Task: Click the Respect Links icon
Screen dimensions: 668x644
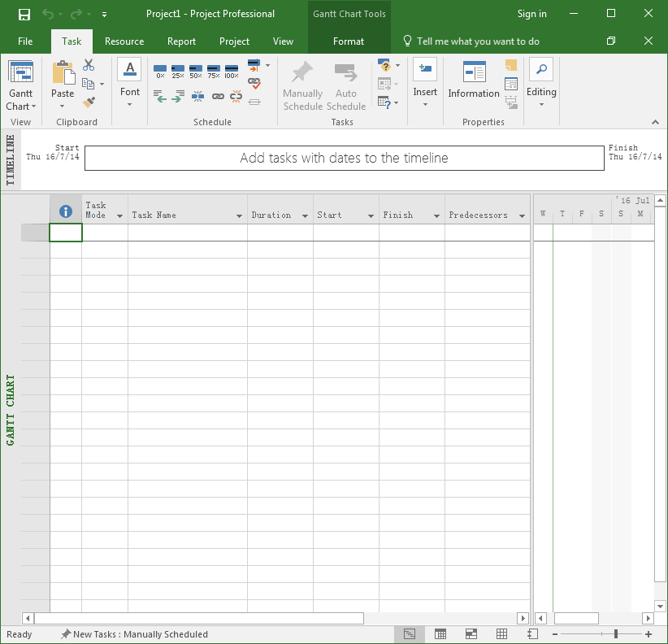Action: click(254, 83)
